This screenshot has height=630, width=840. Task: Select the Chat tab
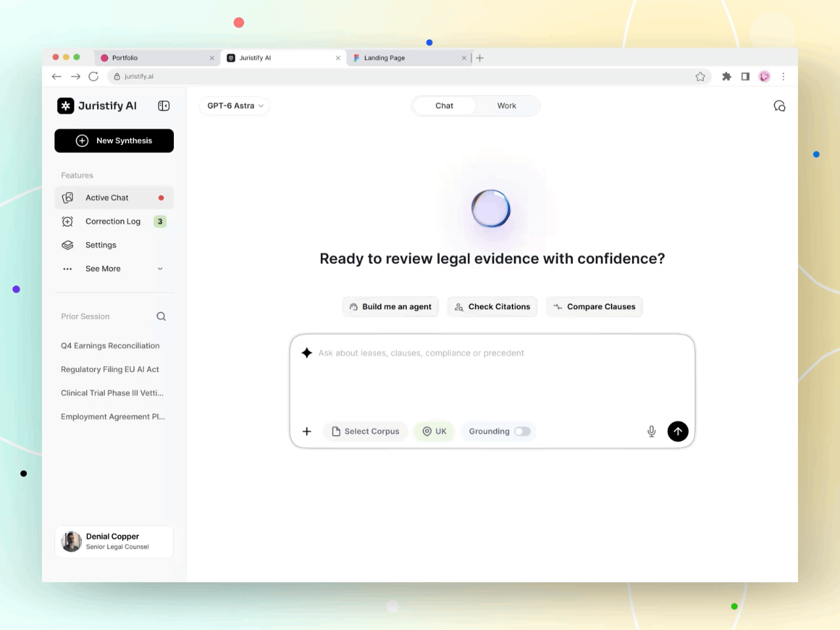(444, 106)
